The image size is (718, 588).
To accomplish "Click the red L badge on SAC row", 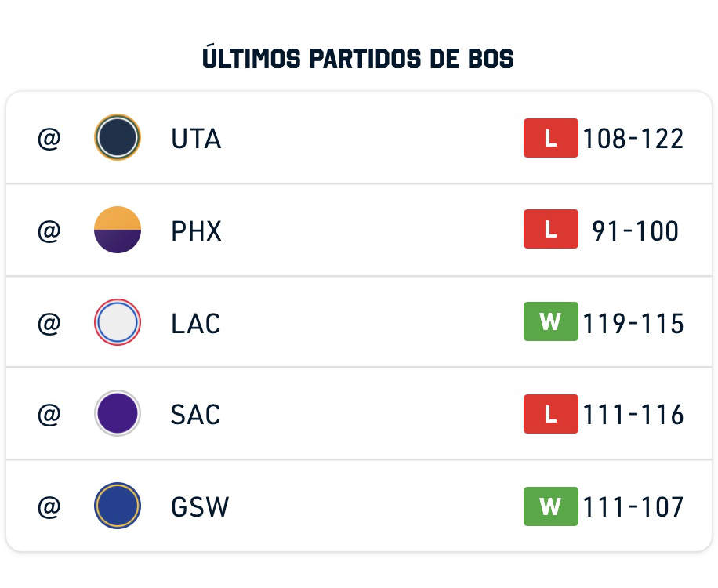I will [551, 414].
